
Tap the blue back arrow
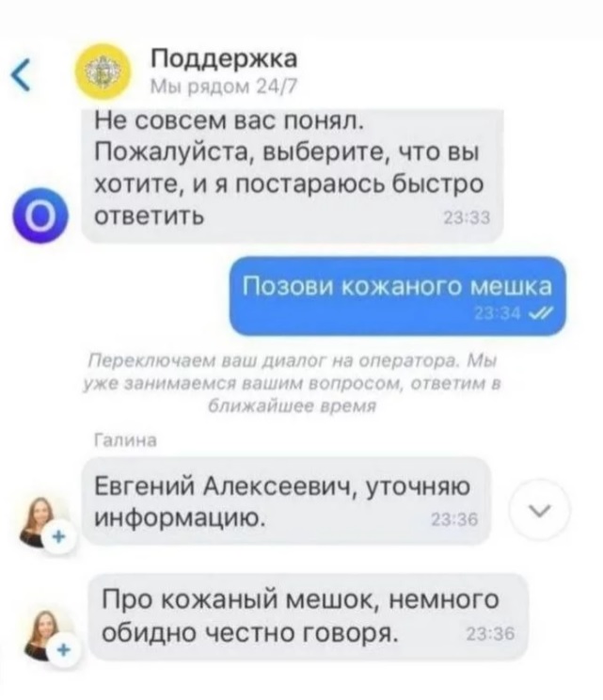pyautogui.click(x=22, y=75)
